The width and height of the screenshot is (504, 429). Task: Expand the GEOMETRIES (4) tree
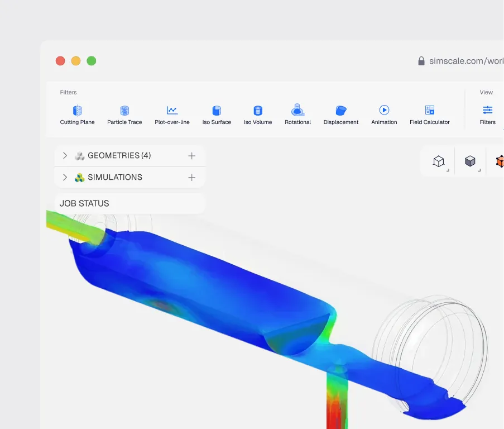tap(65, 156)
